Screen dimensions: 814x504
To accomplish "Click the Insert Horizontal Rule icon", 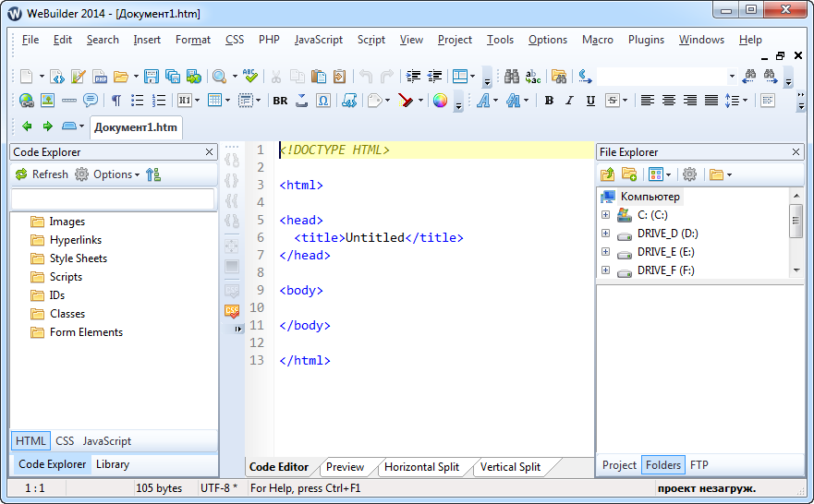I will click(x=69, y=100).
